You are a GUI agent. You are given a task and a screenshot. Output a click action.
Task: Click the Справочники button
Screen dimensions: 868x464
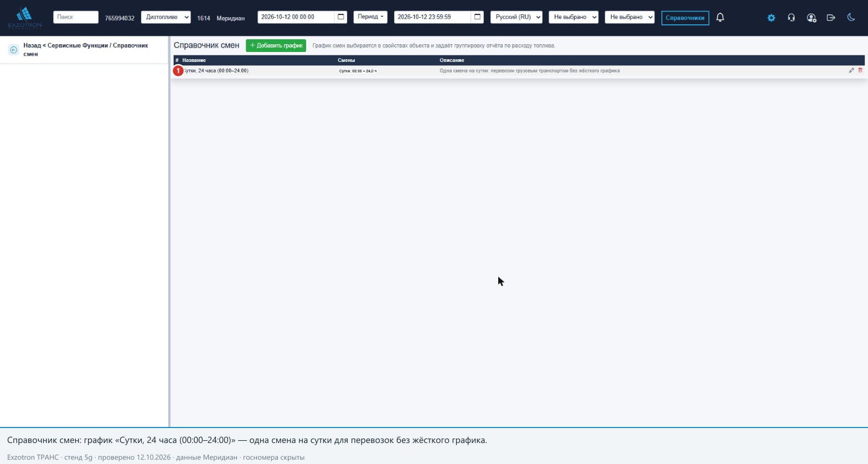pos(685,18)
